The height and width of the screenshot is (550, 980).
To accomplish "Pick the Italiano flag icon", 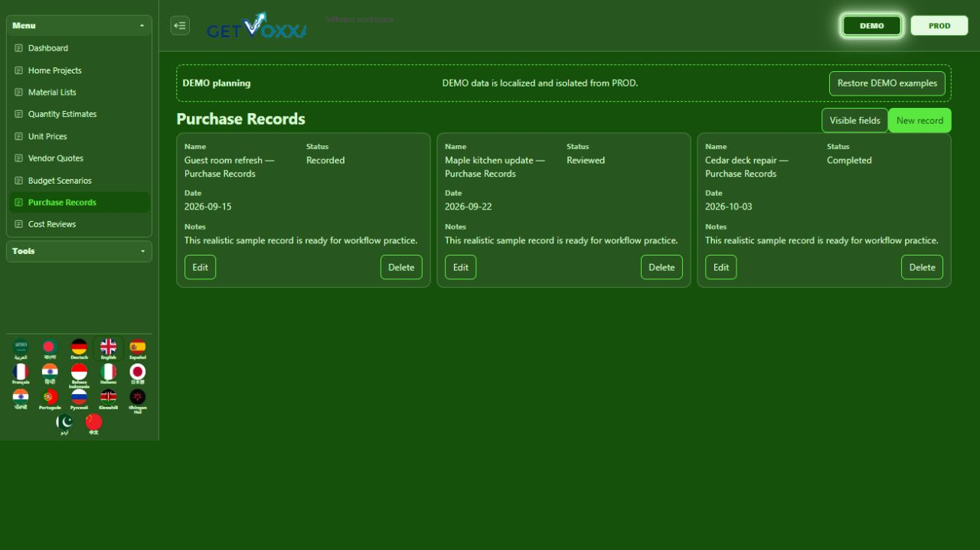I will pos(109,374).
